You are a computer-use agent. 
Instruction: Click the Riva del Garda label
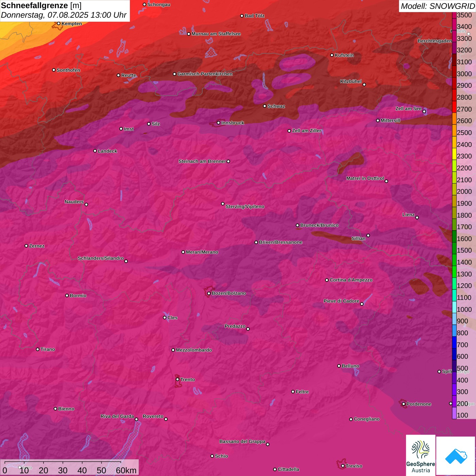tap(117, 416)
